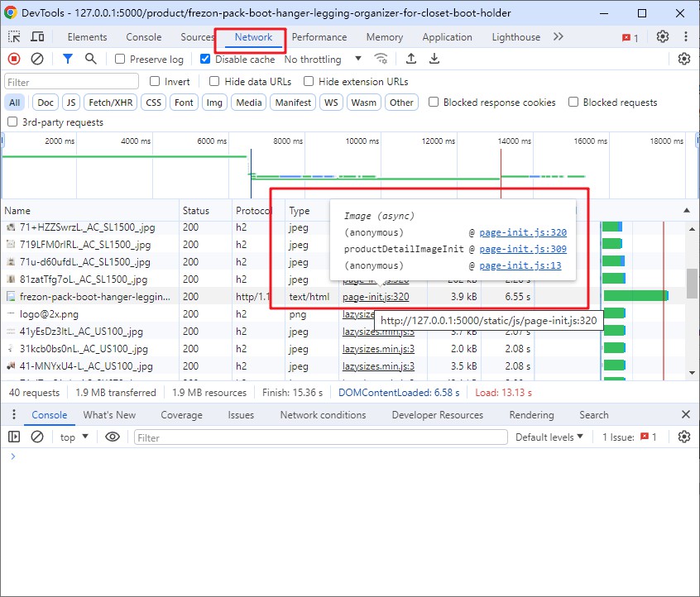The height and width of the screenshot is (597, 700).
Task: Click the import HAR file upload icon
Action: [411, 59]
